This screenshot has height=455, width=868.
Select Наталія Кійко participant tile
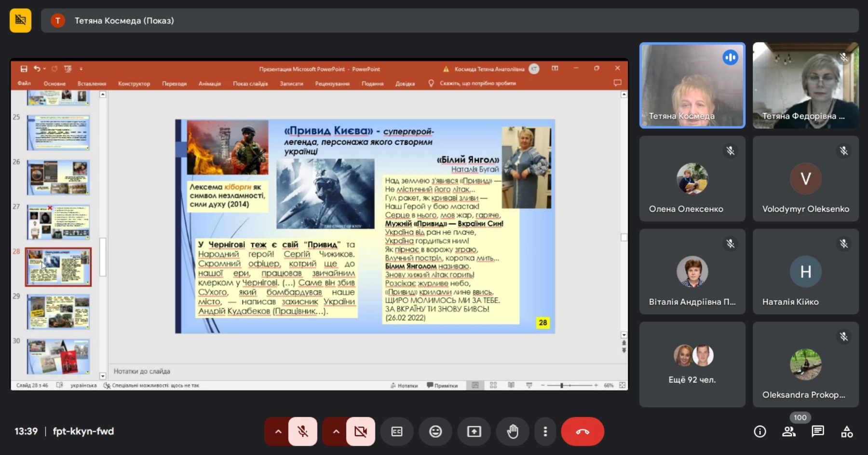tap(806, 272)
